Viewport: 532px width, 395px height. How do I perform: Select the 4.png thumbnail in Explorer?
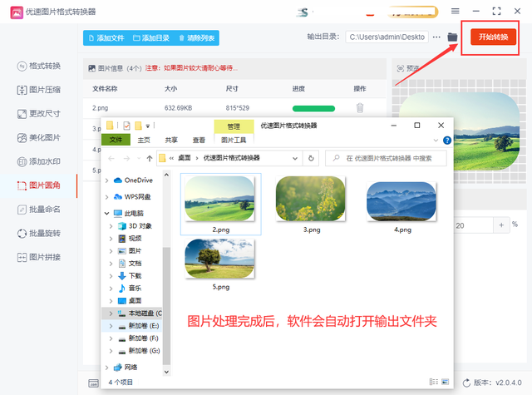pos(401,201)
